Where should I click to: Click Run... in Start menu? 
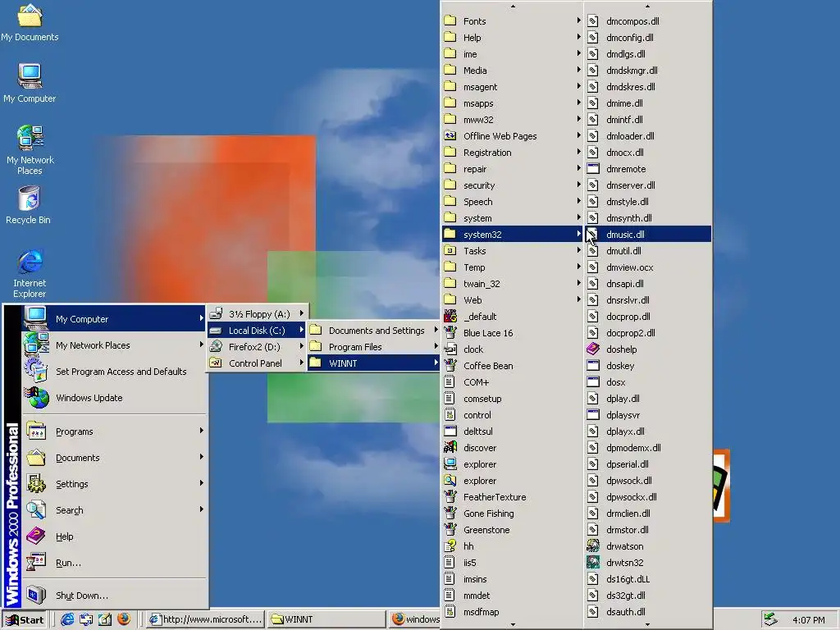113,563
